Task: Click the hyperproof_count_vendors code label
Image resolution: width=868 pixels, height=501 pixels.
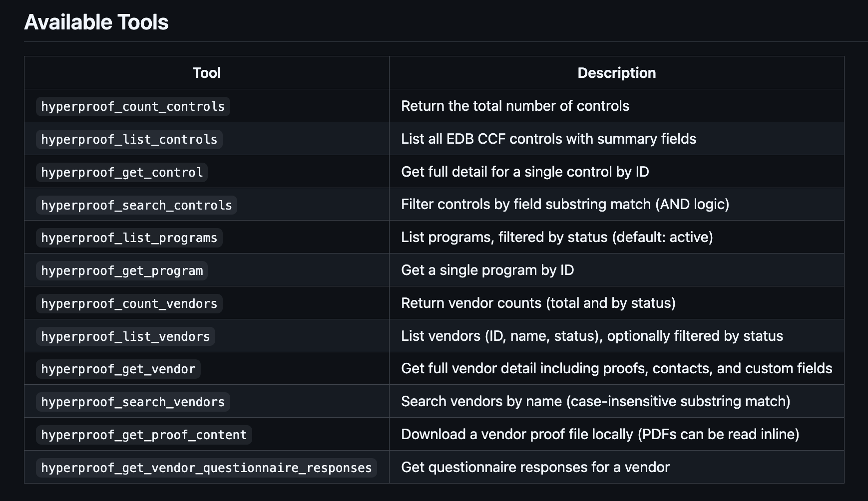Action: 129,303
